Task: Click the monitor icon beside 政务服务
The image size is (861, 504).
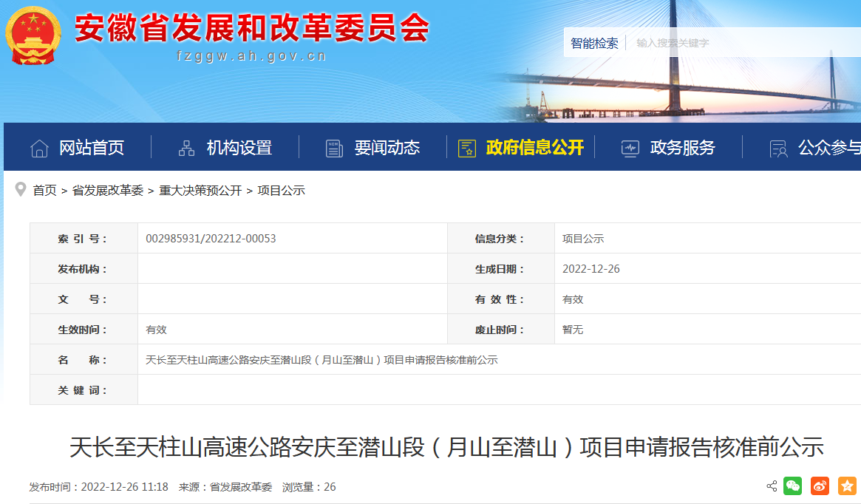Action: 630,148
